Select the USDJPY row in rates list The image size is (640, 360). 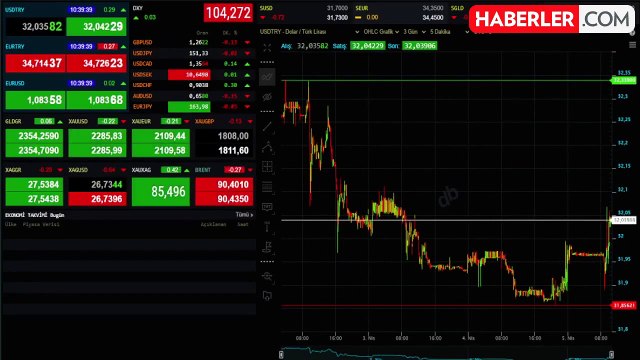pyautogui.click(x=192, y=53)
